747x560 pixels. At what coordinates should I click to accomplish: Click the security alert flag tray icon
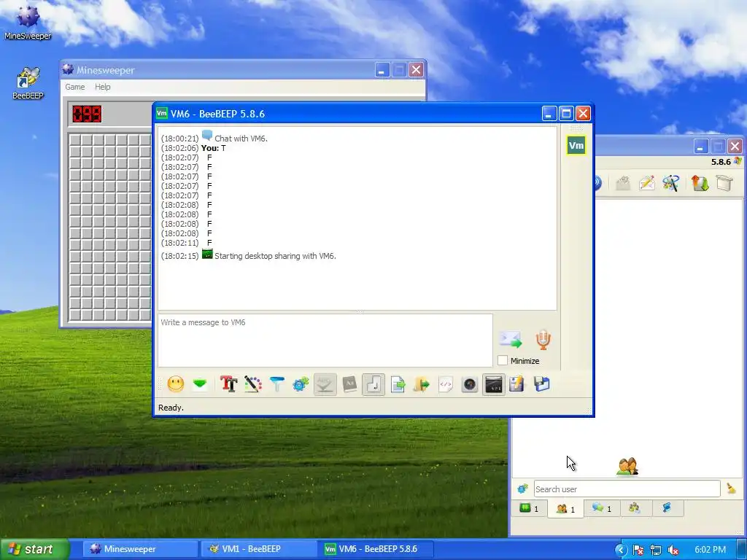point(638,550)
